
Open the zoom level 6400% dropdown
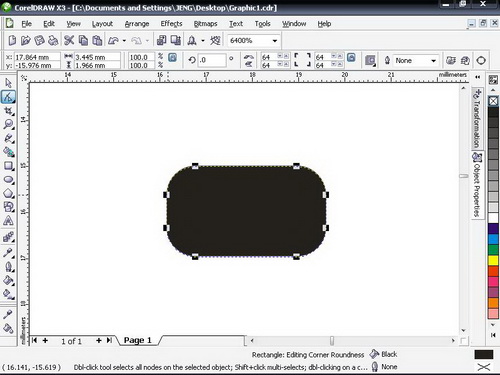(274, 41)
